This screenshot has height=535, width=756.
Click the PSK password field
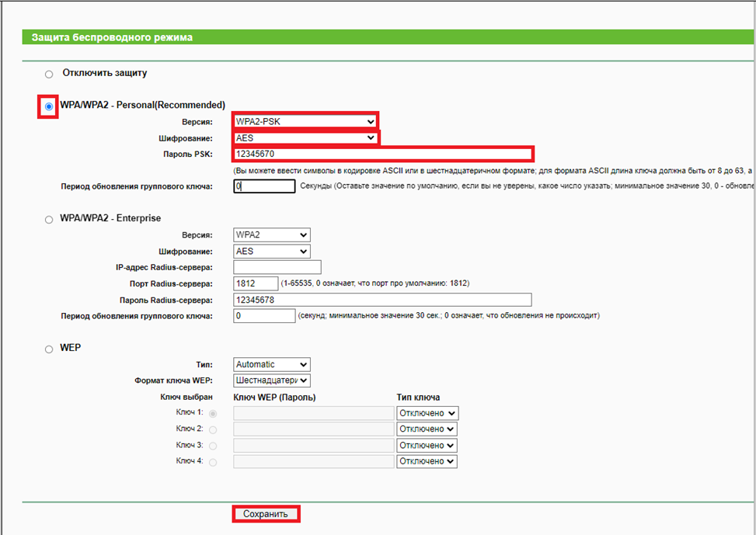tap(382, 154)
